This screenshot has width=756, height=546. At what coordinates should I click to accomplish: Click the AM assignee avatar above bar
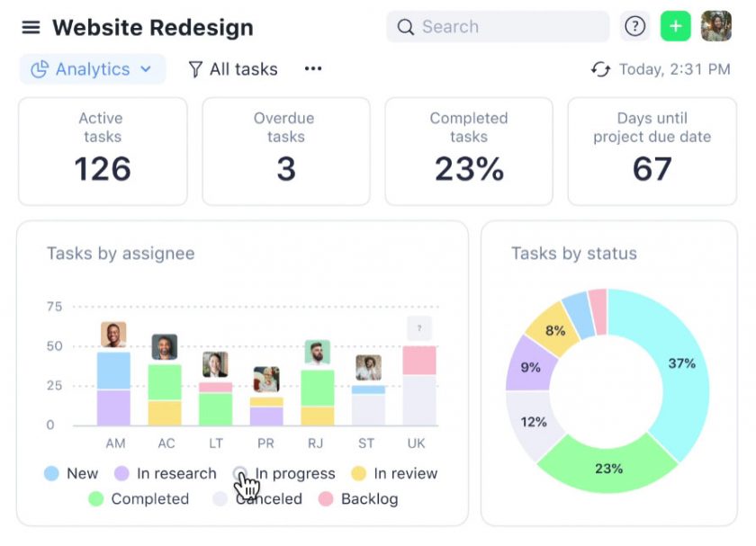pyautogui.click(x=113, y=335)
